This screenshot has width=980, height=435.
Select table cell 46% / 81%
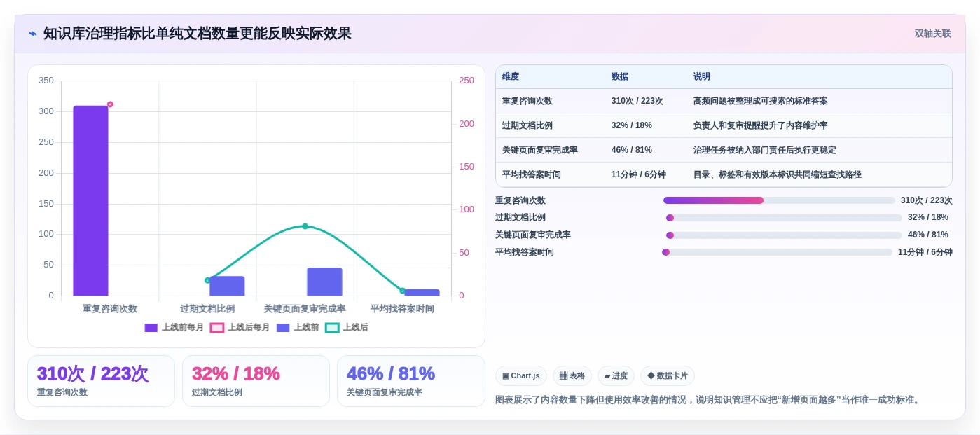632,150
